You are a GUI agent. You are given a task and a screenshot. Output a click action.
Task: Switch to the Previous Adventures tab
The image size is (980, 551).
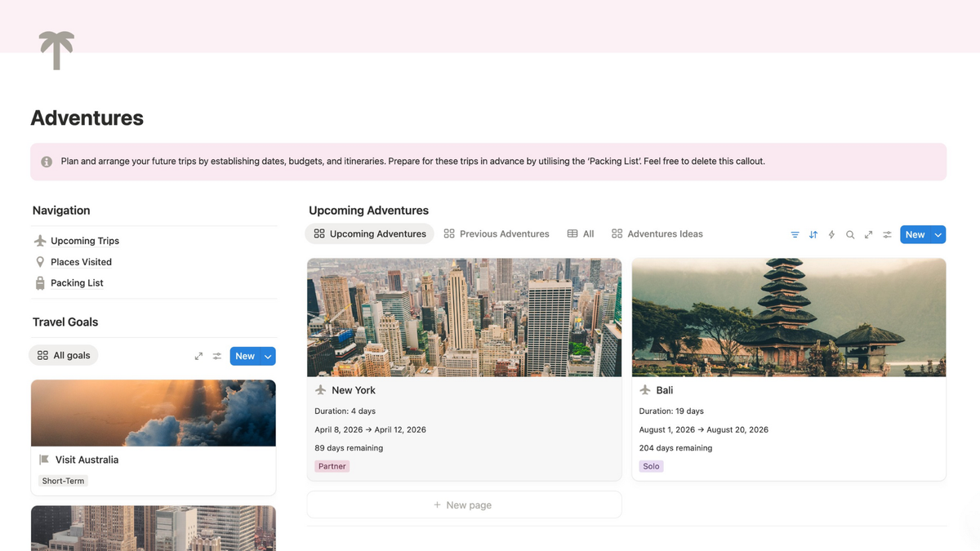pos(496,234)
